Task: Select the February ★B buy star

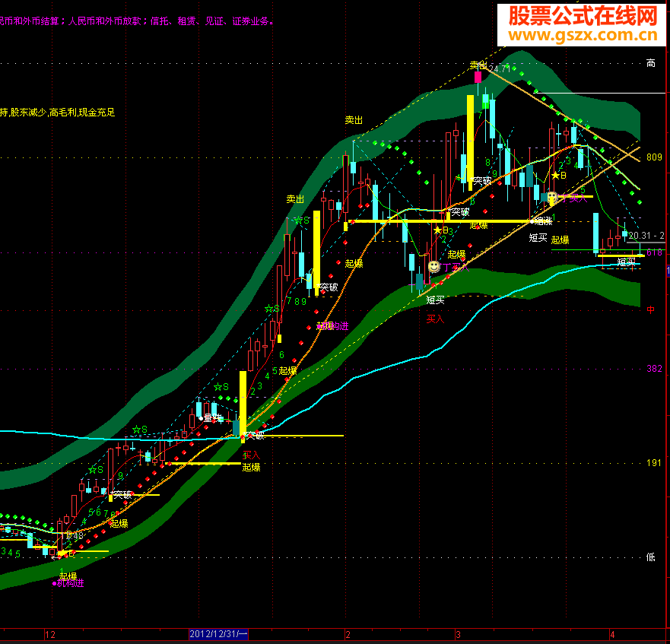Action: [441, 230]
